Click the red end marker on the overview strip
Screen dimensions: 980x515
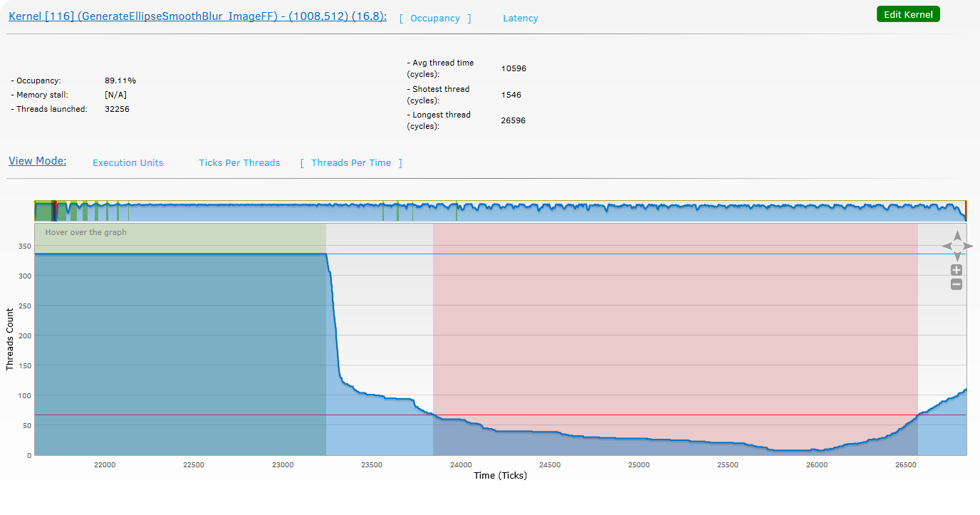point(966,211)
